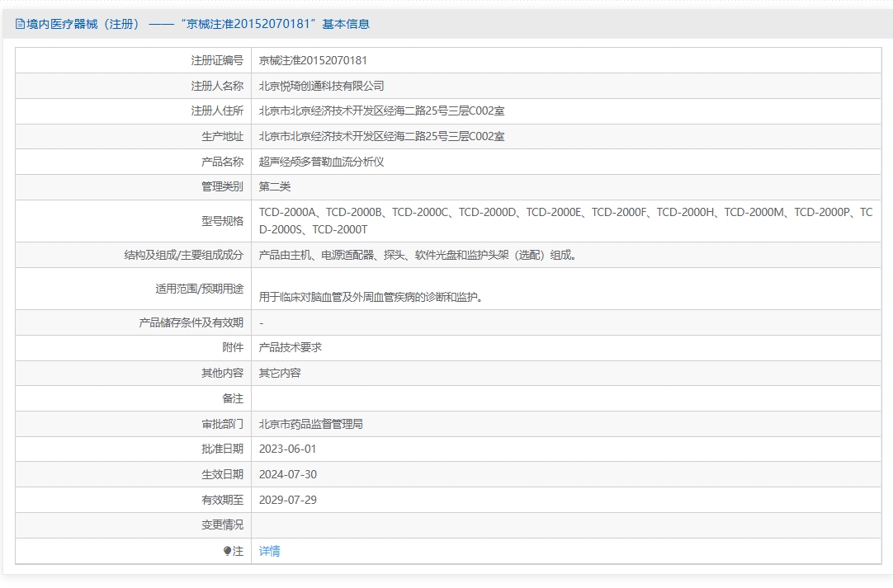Click the 结构及组成/主要组成成分 label
Screen dimensions: 893x588
pyautogui.click(x=184, y=255)
